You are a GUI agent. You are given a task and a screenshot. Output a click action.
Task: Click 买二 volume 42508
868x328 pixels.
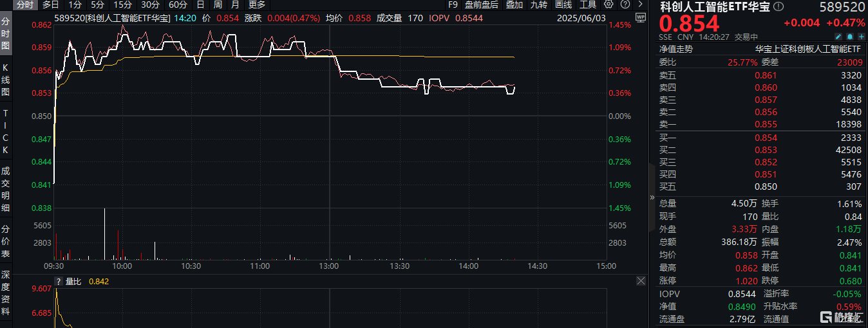(849, 150)
